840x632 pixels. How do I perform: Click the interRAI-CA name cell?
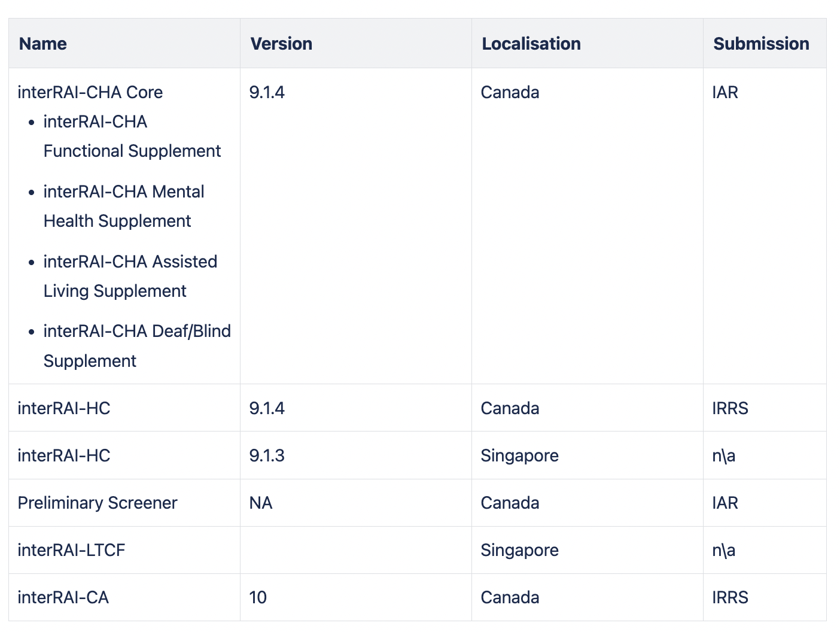(x=63, y=597)
